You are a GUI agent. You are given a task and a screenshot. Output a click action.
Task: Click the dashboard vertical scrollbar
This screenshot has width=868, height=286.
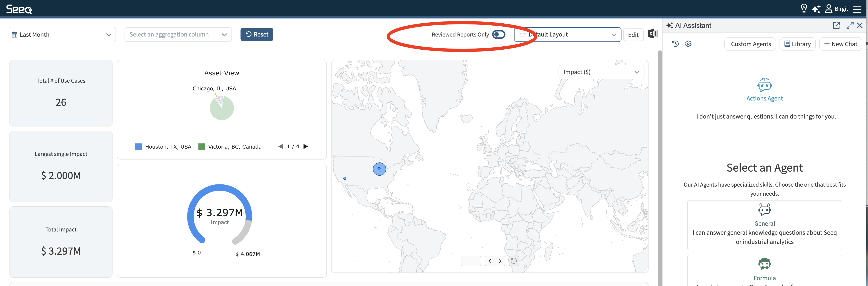click(660, 168)
